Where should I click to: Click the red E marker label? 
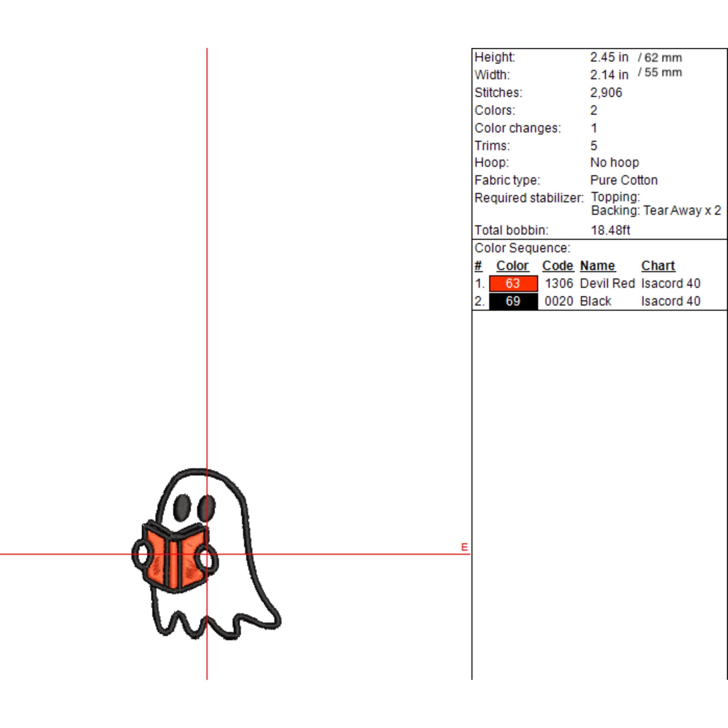tap(464, 547)
